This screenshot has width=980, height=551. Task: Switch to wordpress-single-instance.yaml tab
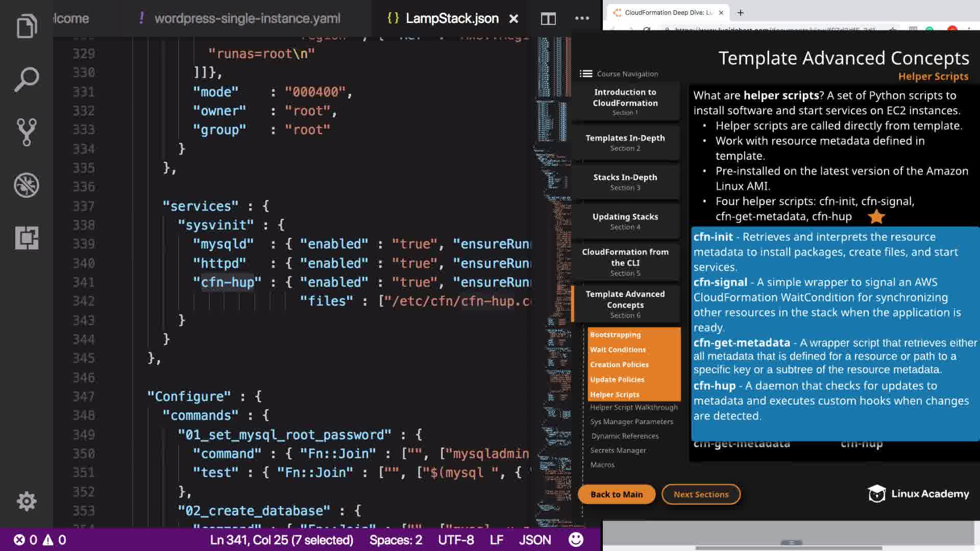coord(247,18)
